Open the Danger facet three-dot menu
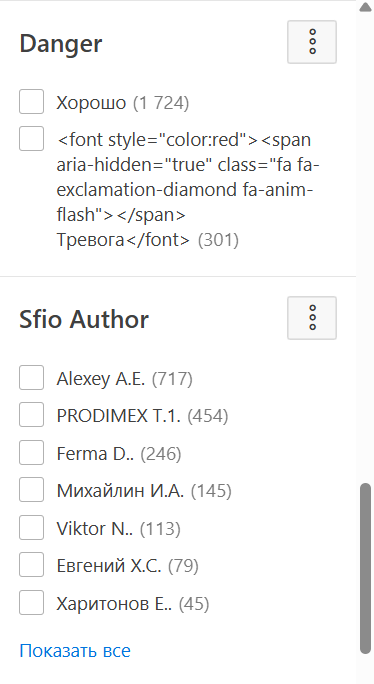374x684 pixels. (312, 42)
